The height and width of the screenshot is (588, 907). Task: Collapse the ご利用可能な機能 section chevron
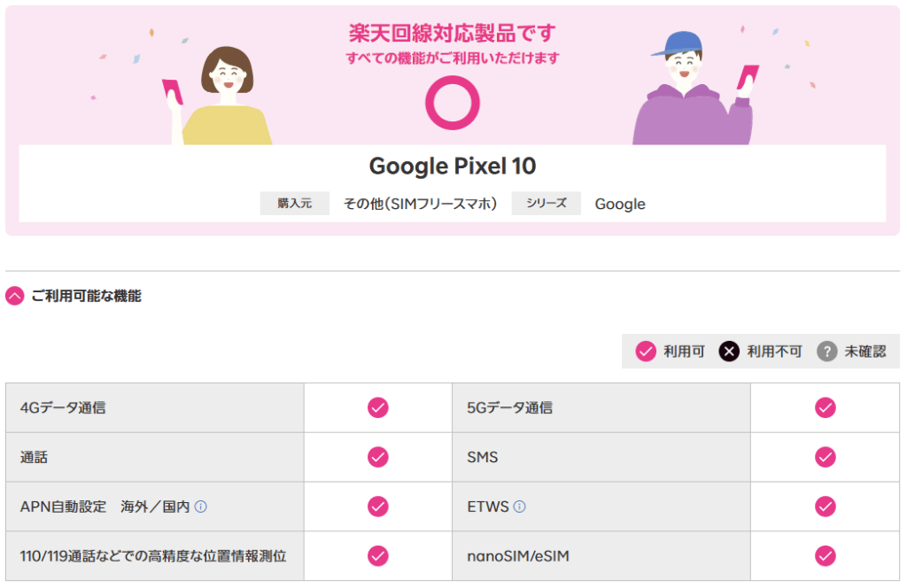coord(15,297)
